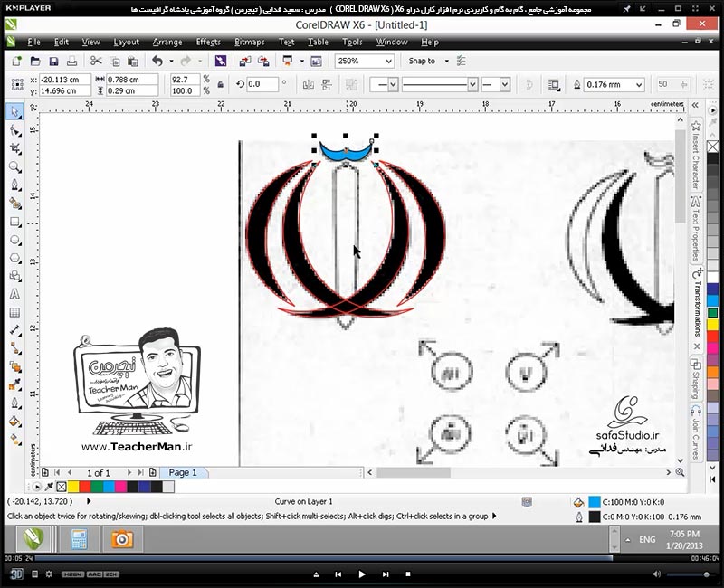
Task: Toggle the KMPlayer 3D button
Action: pyautogui.click(x=16, y=574)
